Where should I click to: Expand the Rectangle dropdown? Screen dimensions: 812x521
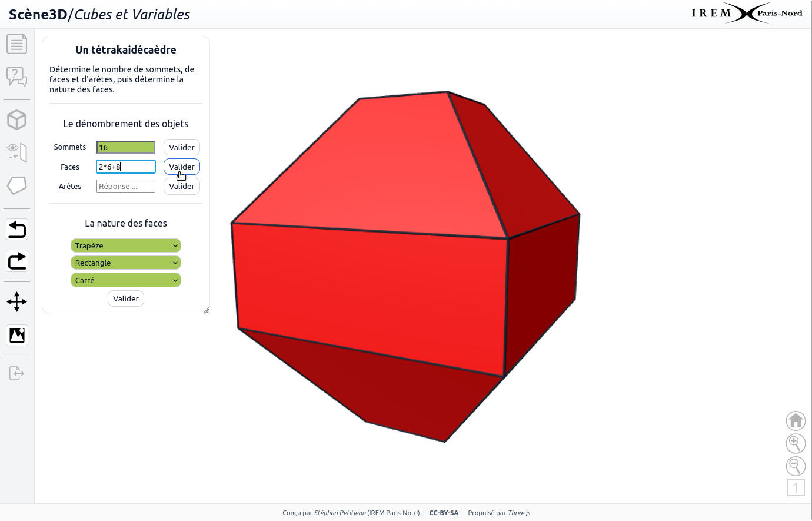tap(126, 263)
